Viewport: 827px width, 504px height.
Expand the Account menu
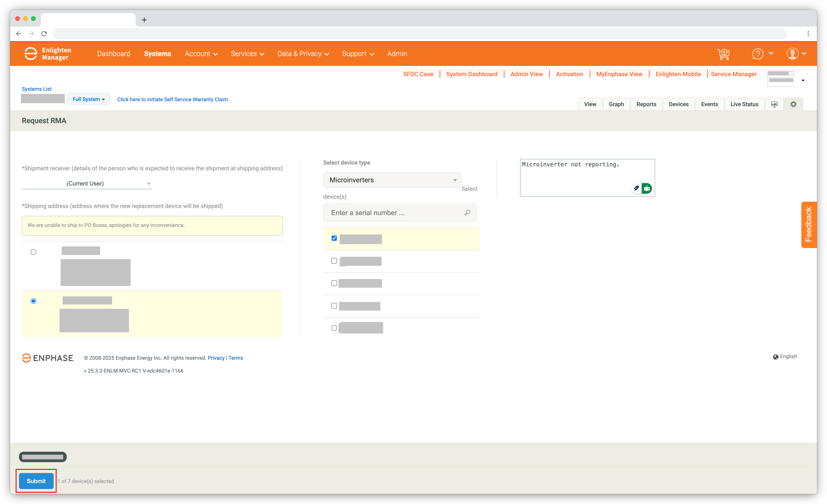(x=201, y=54)
